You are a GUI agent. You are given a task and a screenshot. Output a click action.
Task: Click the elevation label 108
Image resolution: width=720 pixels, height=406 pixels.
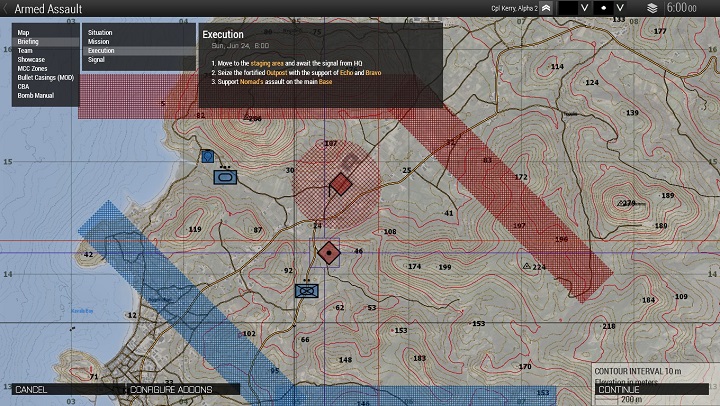point(390,231)
